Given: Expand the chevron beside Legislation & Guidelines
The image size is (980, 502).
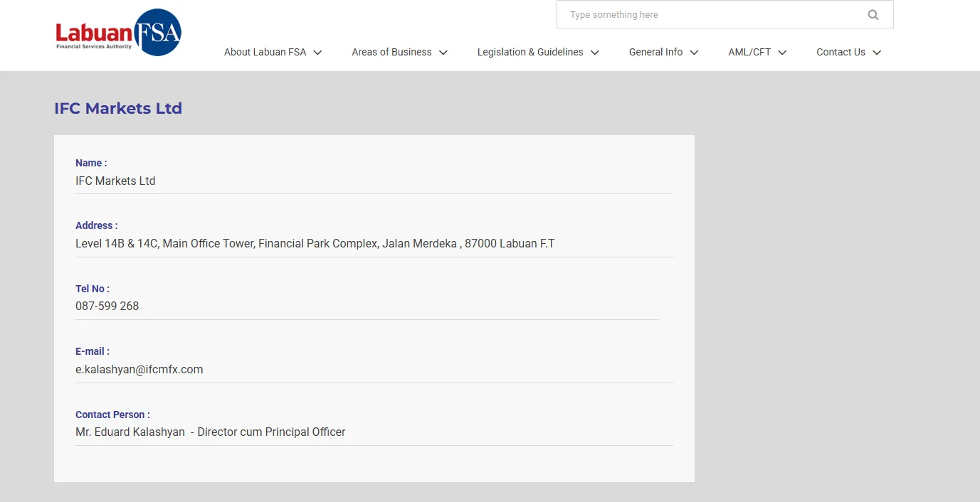Looking at the screenshot, I should [x=595, y=53].
